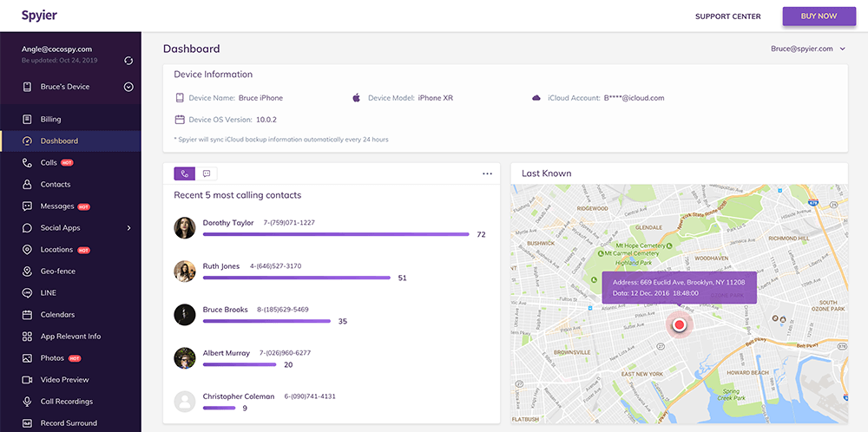
Task: Click the sync refresh icon beside Angle@cocospy.com
Action: coord(128,60)
